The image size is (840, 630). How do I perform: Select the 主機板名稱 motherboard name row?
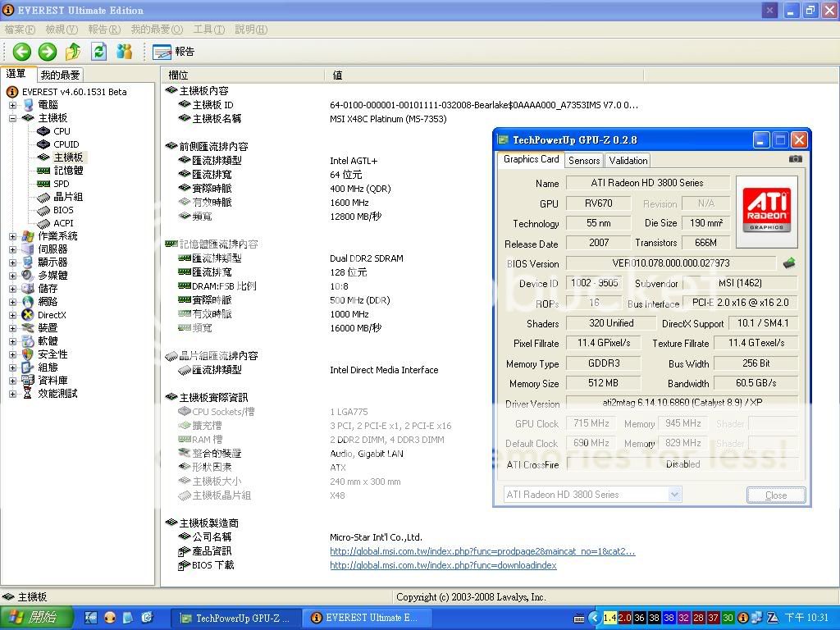(x=217, y=118)
